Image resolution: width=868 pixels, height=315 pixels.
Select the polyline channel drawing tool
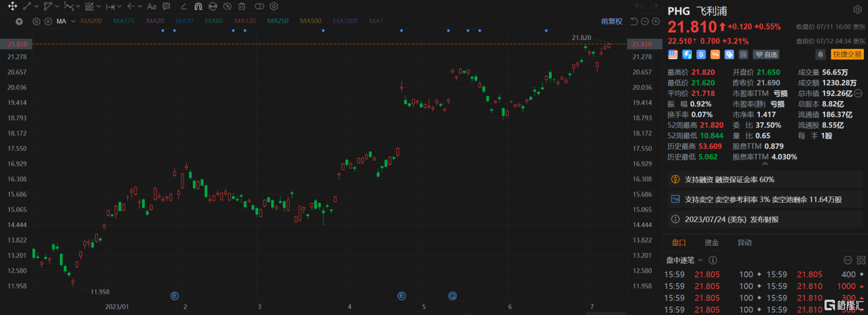(x=48, y=6)
